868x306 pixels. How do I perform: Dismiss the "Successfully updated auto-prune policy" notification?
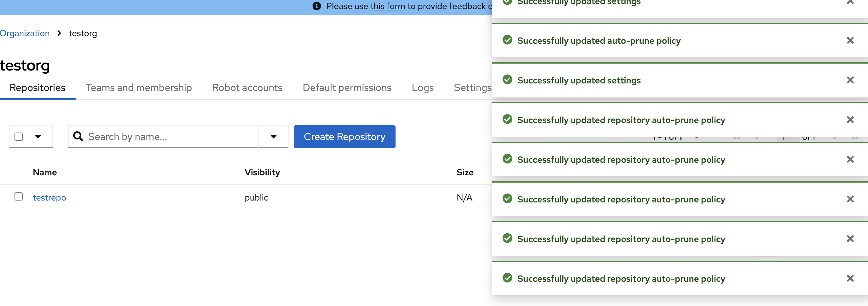tap(850, 41)
